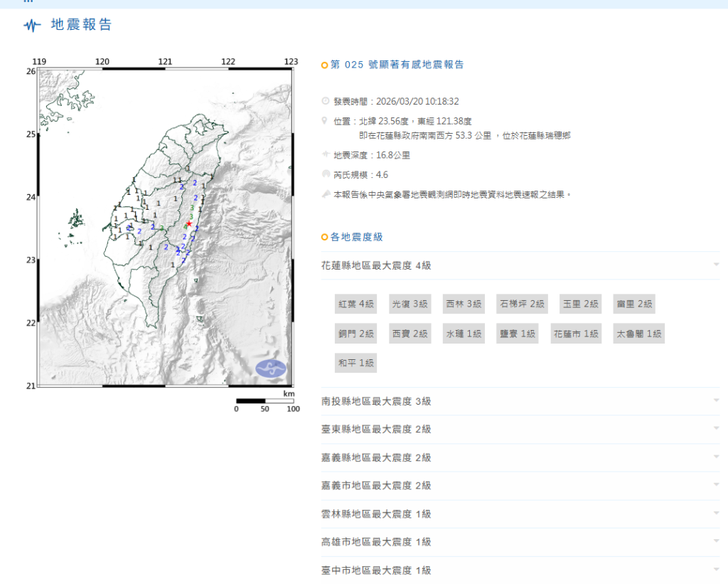Click the pen icon before the report disclaimer
Viewport: 728px width, 584px height.
pos(324,193)
